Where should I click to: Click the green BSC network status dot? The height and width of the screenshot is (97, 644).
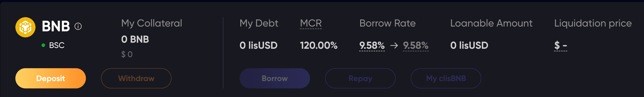click(43, 45)
